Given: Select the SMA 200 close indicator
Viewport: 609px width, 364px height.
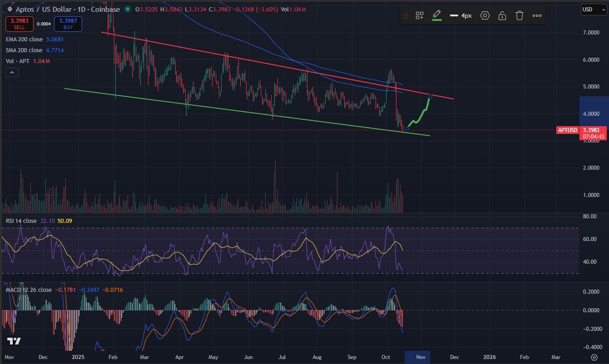Looking at the screenshot, I should pyautogui.click(x=24, y=50).
